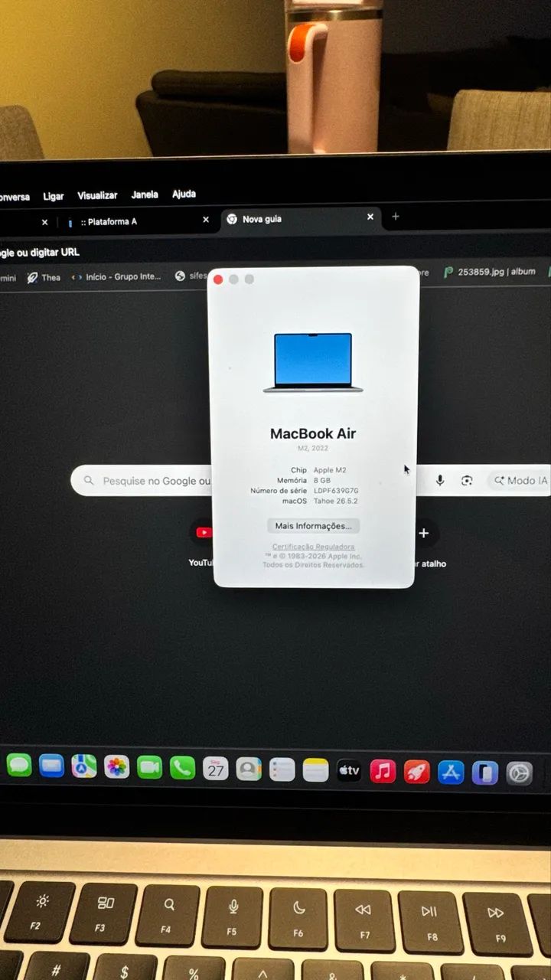Open iPhone Mirroring in the Dock
The image size is (551, 980).
[485, 773]
